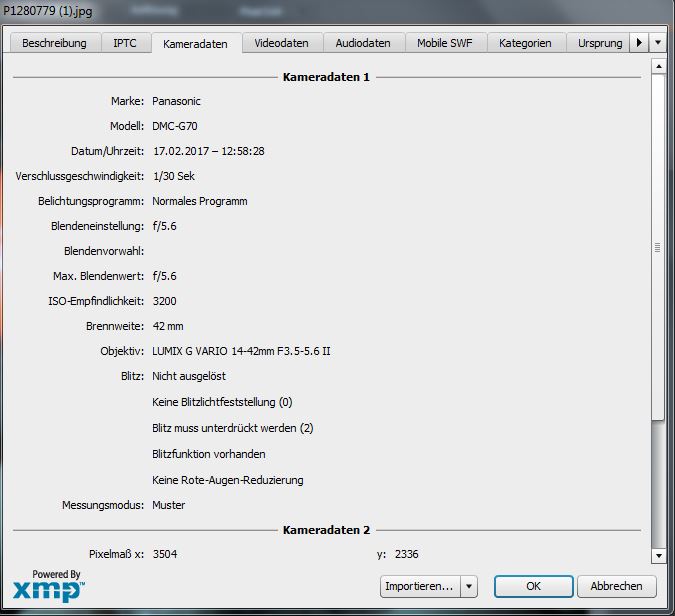Click the scrollbar up arrow

[658, 66]
